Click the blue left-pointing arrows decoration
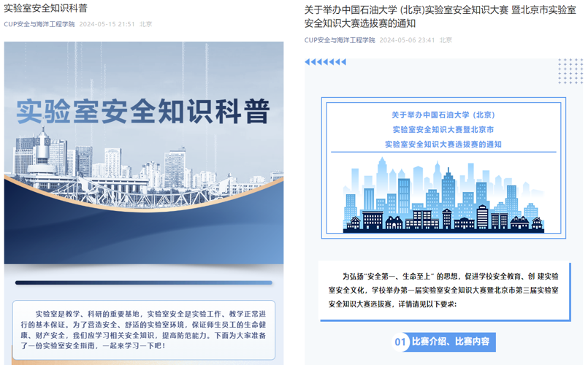 325,62
